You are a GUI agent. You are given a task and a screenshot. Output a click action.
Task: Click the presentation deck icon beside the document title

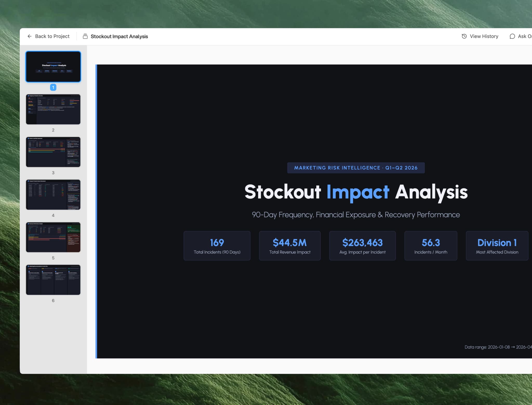pos(85,36)
